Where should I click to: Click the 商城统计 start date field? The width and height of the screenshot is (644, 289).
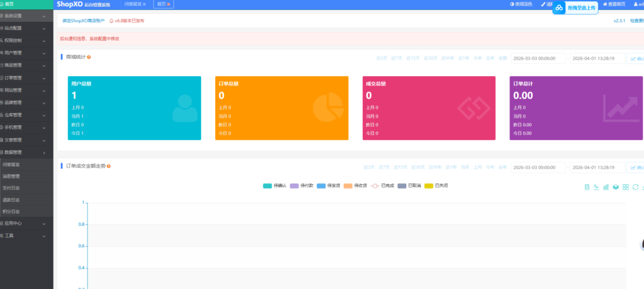[538, 58]
